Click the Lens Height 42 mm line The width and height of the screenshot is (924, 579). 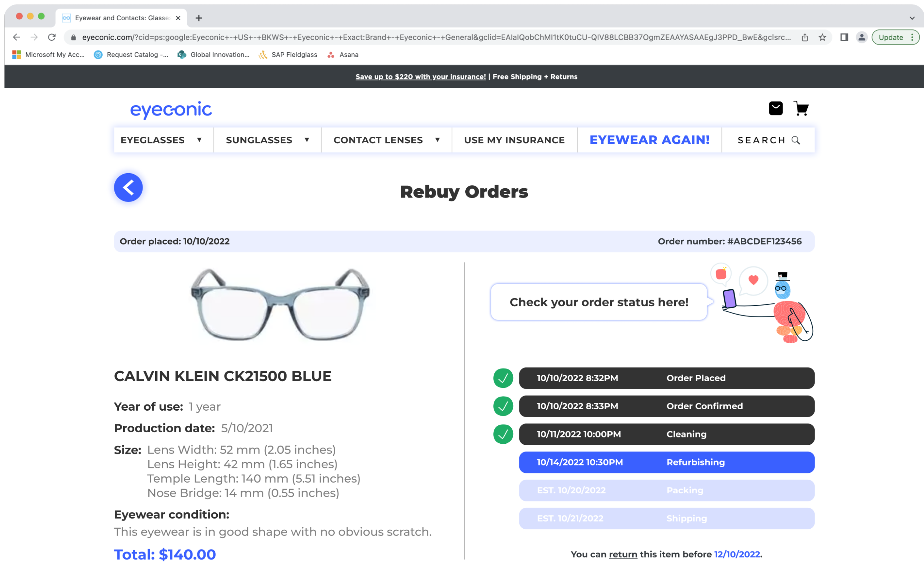[x=242, y=464]
